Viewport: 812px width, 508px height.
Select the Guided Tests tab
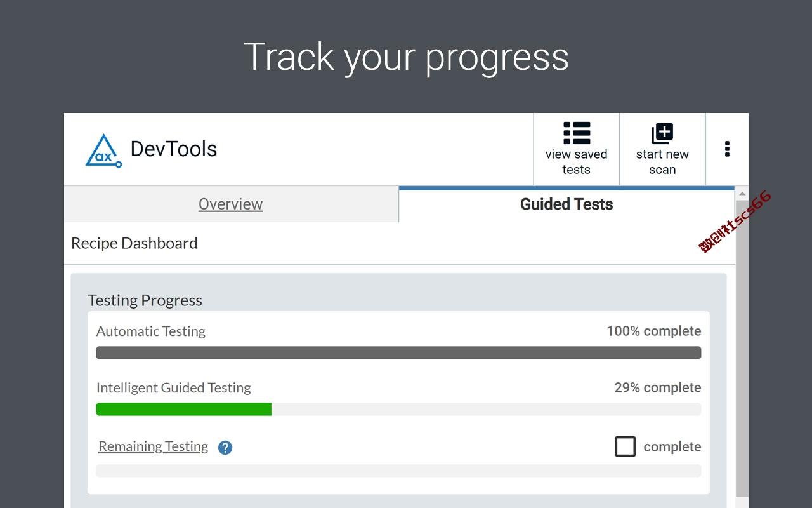coord(566,204)
